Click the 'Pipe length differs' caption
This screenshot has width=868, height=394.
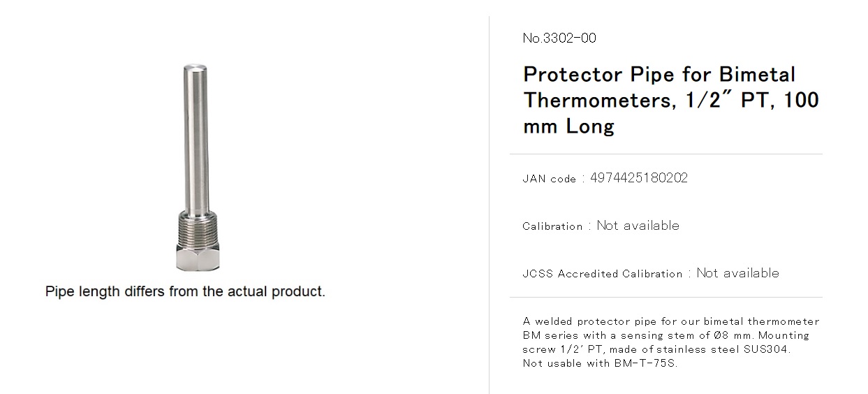coord(186,291)
